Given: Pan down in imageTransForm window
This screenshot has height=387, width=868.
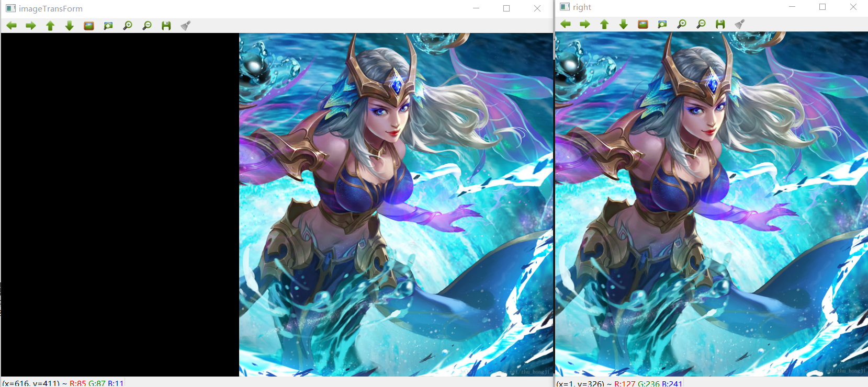Looking at the screenshot, I should [70, 26].
